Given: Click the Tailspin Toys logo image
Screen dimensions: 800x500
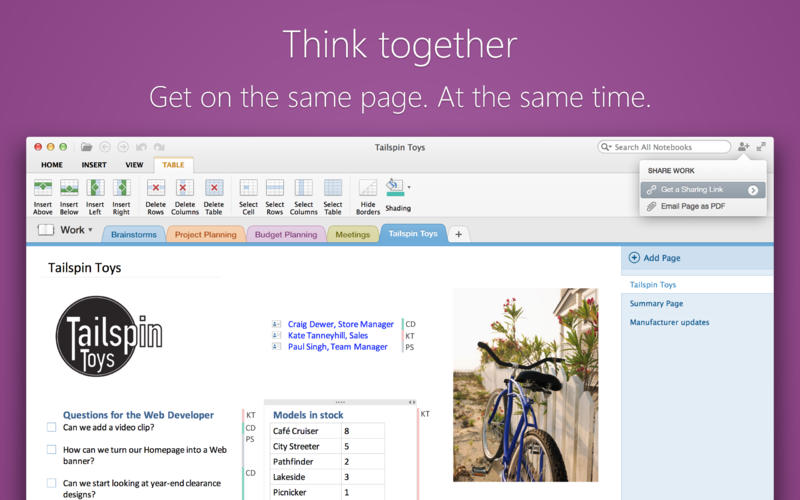Looking at the screenshot, I should click(x=108, y=336).
